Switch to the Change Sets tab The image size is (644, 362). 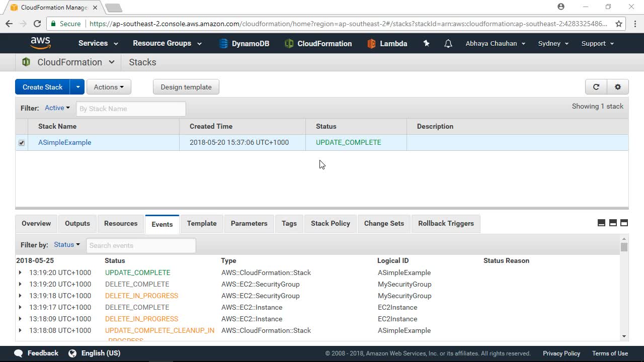(384, 224)
